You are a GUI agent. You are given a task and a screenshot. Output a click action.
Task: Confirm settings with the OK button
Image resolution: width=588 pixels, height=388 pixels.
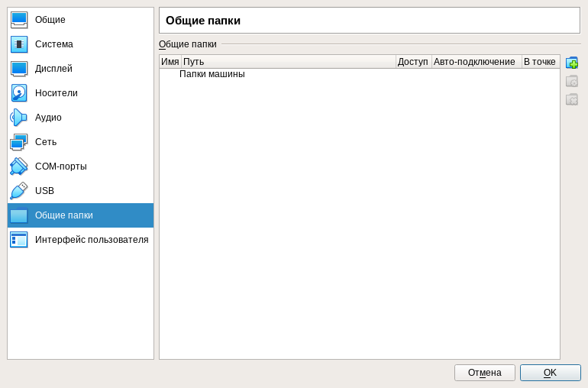(550, 373)
